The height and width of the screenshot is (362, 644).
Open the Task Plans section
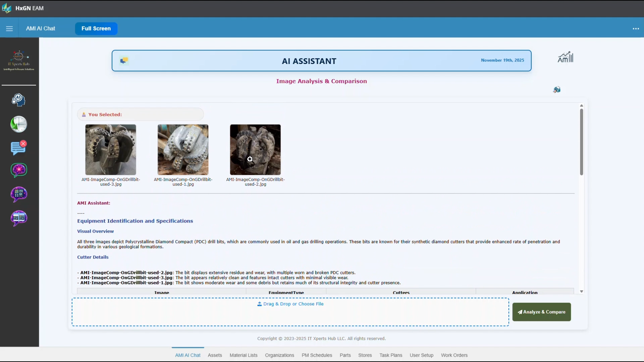point(390,355)
